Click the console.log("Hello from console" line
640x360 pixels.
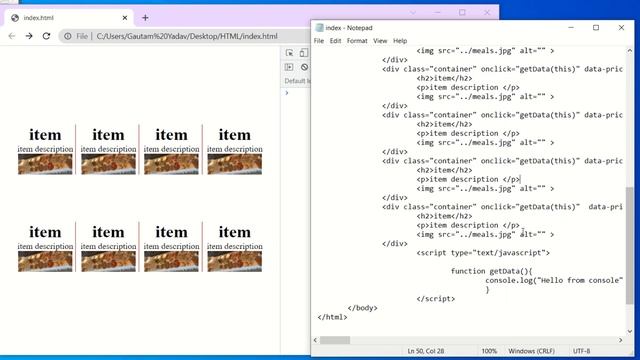[554, 280]
